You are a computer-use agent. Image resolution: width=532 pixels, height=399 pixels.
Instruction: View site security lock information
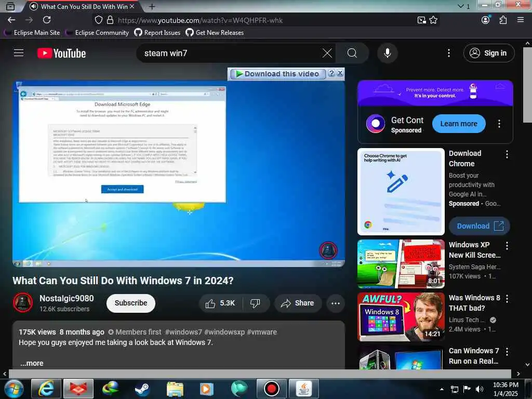110,20
